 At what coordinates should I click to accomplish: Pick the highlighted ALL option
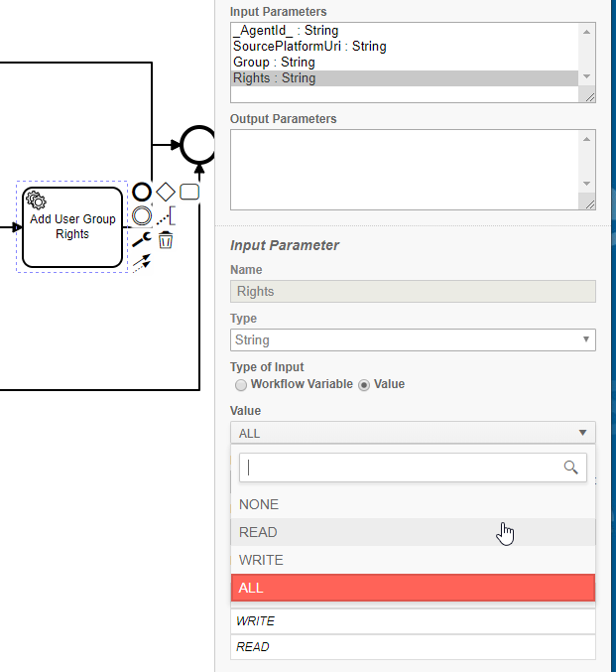pyautogui.click(x=413, y=588)
